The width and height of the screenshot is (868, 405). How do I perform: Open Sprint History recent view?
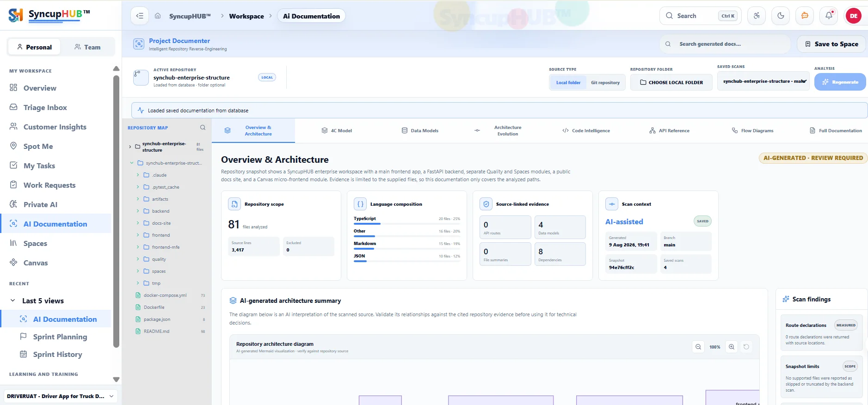click(x=55, y=354)
